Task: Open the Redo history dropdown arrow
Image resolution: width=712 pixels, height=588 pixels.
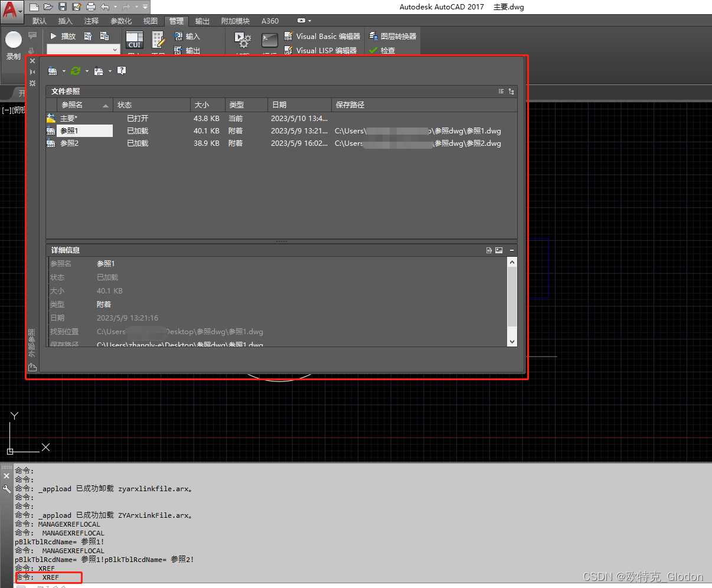Action: [x=135, y=7]
